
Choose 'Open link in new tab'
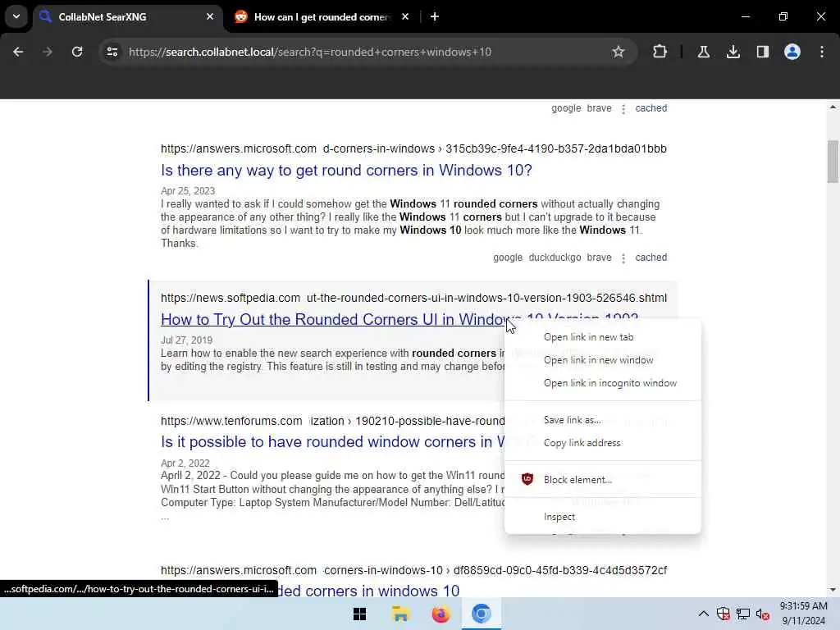pyautogui.click(x=603, y=337)
